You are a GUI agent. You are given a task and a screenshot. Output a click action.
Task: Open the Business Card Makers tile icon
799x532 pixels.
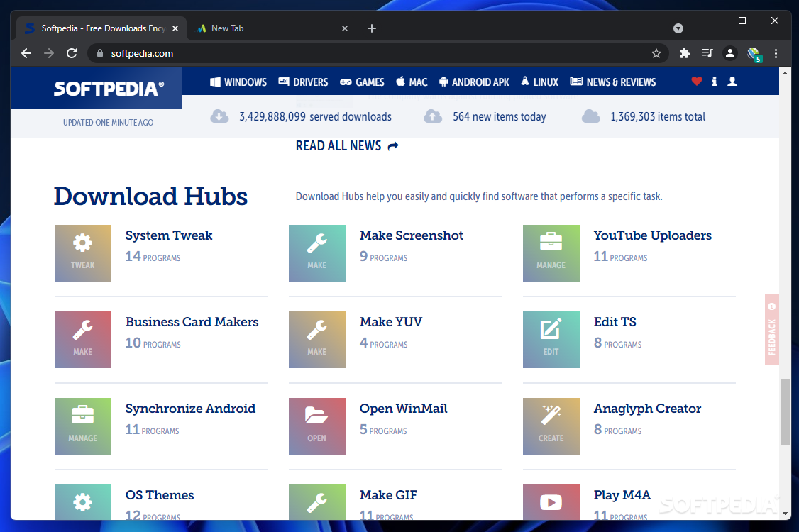point(82,339)
